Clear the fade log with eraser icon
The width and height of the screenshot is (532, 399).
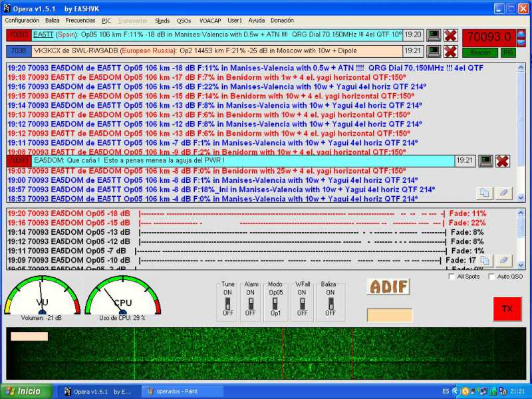(504, 261)
